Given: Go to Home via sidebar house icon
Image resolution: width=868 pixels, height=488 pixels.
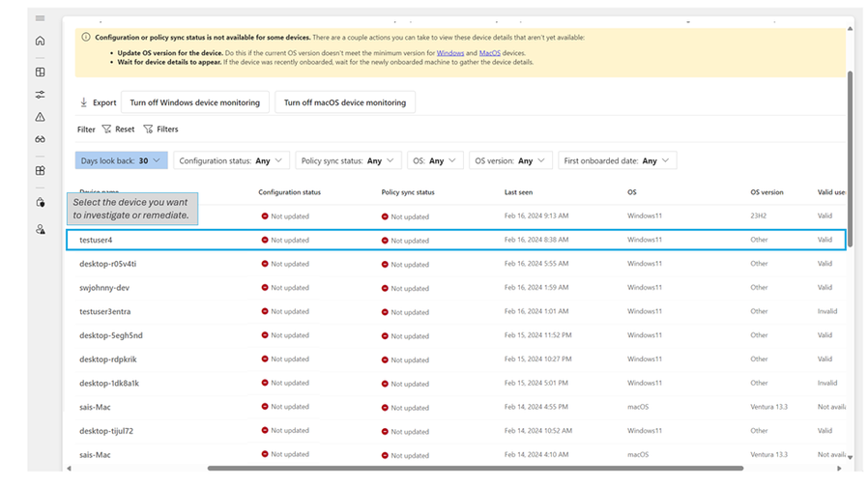Looking at the screenshot, I should tap(40, 41).
